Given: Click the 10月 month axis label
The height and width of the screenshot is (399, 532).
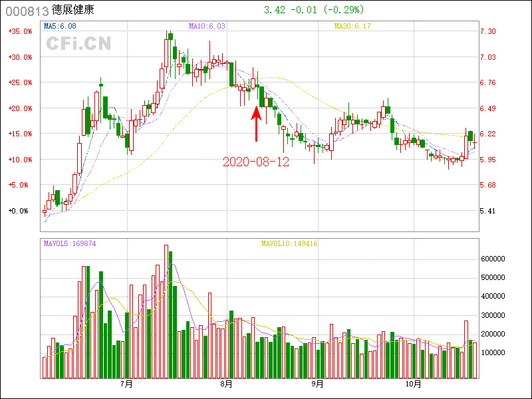Looking at the screenshot, I should click(414, 384).
